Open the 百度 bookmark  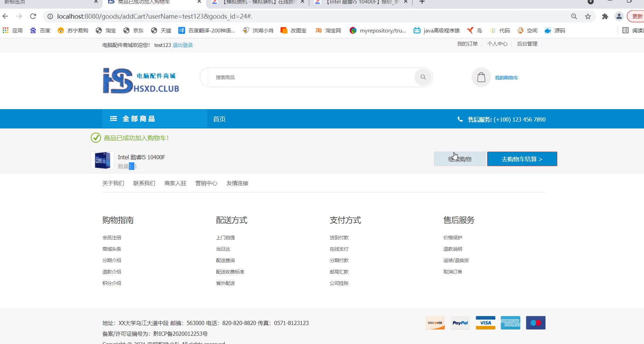pyautogui.click(x=40, y=30)
